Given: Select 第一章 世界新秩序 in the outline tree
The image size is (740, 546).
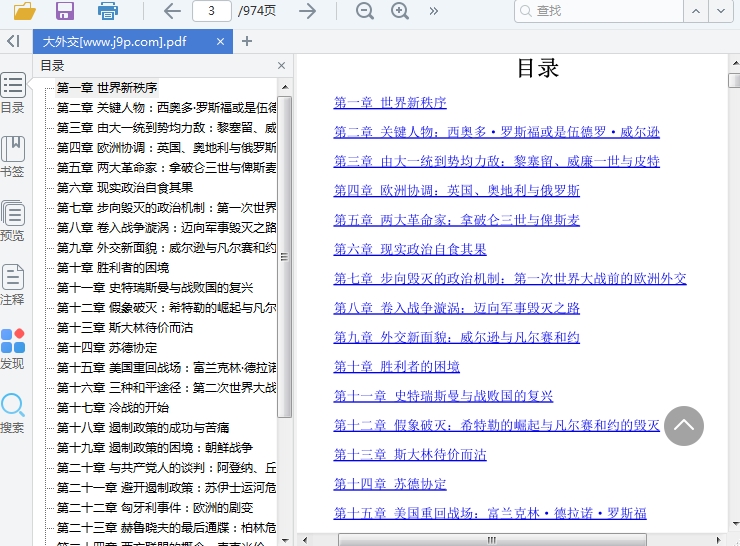Looking at the screenshot, I should [107, 88].
